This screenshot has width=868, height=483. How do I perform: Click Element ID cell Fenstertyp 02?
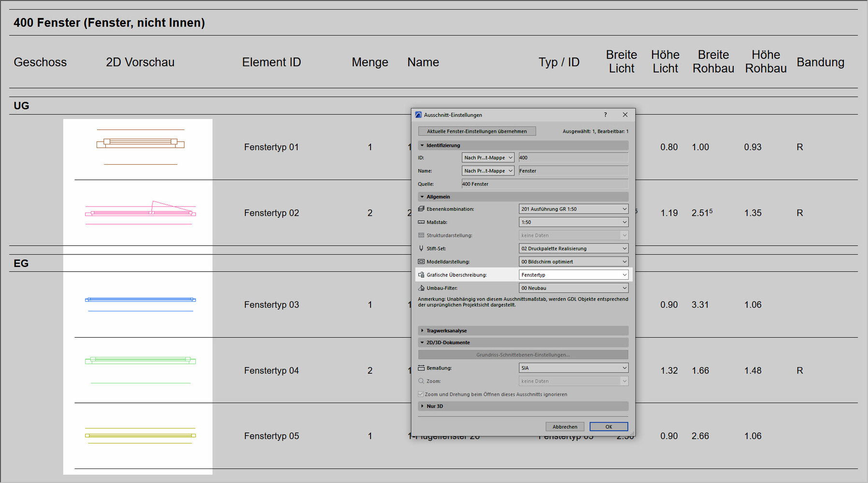click(271, 213)
